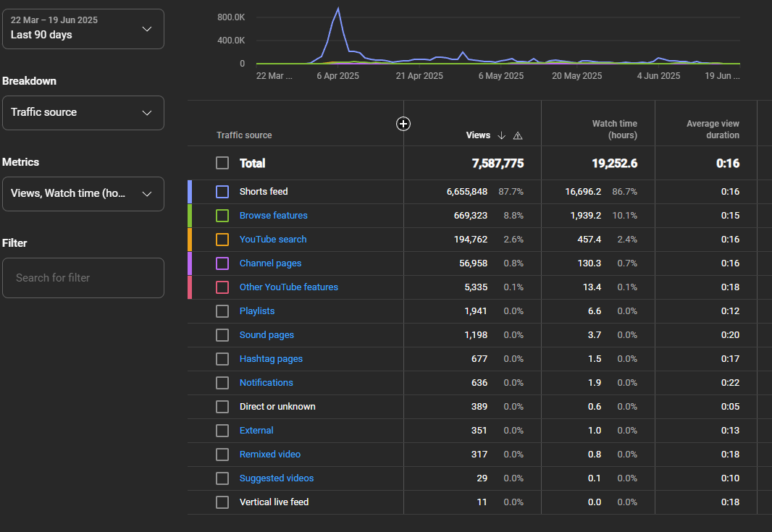Click the purple Channel pages color bar
The width and height of the screenshot is (772, 532).
tap(190, 263)
